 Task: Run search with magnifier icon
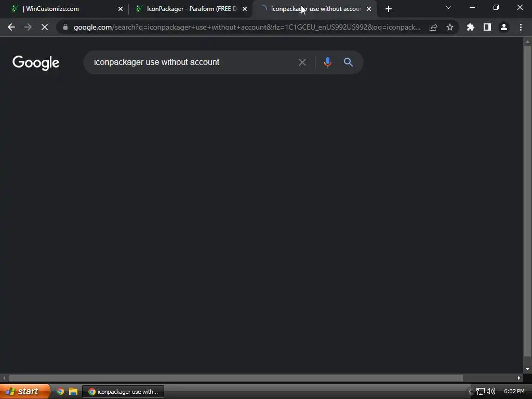[348, 62]
